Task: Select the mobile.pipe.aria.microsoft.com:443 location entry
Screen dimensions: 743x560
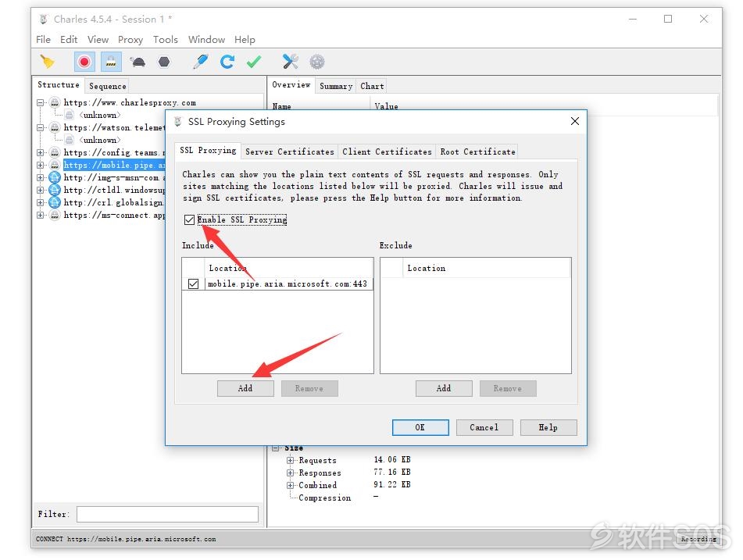Action: pos(288,284)
